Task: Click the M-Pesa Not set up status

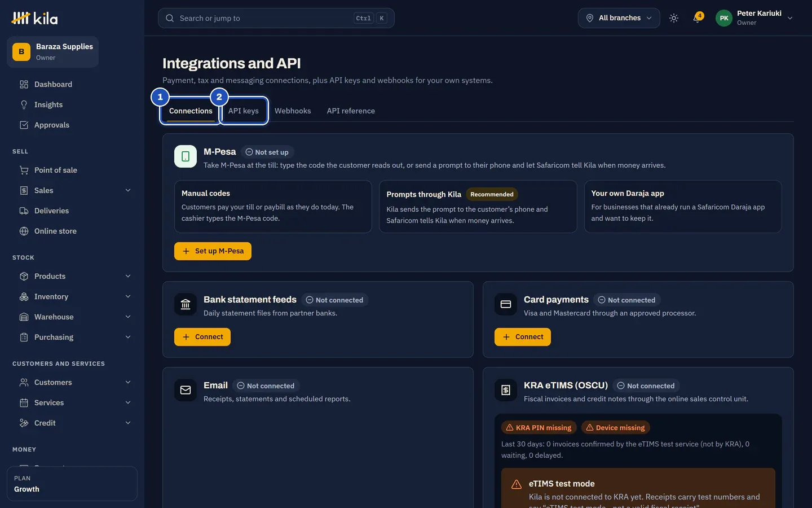Action: pos(267,152)
